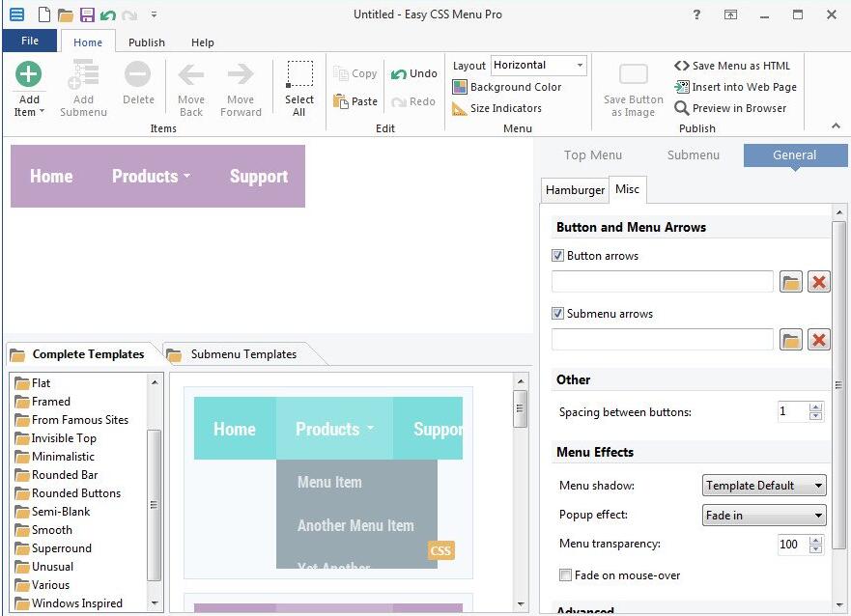This screenshot has width=851, height=616.
Task: Open the File menu
Action: pyautogui.click(x=30, y=41)
